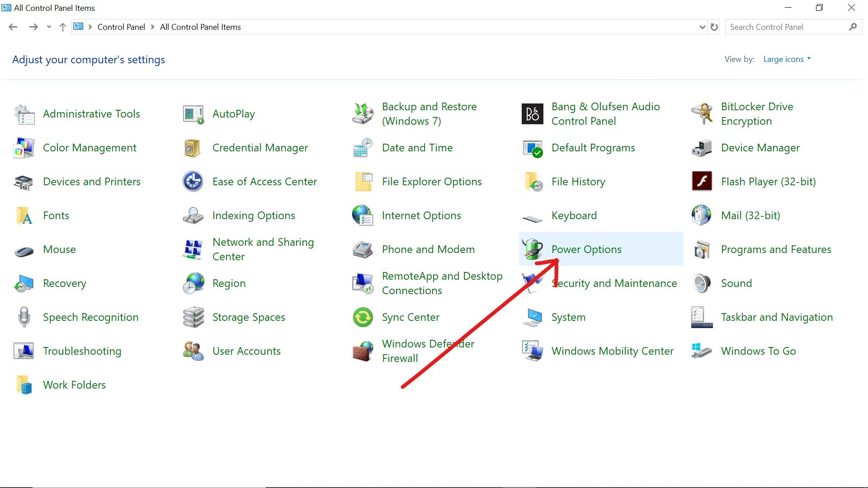Click the chevron after Control Panel breadcrumb

[x=153, y=27]
